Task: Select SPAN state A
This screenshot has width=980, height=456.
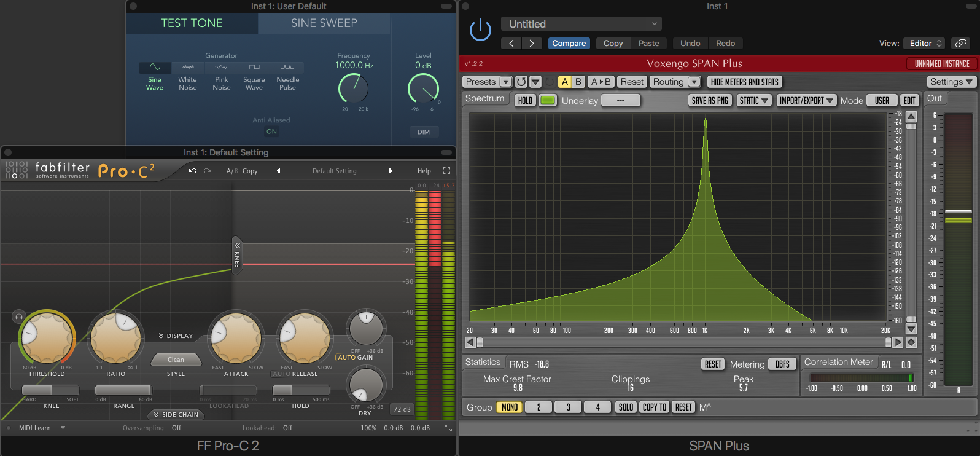Action: (x=565, y=82)
